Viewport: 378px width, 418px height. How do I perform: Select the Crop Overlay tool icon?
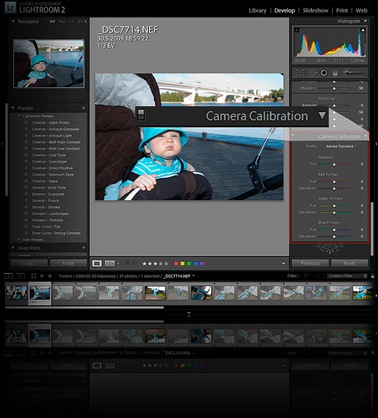coord(300,73)
